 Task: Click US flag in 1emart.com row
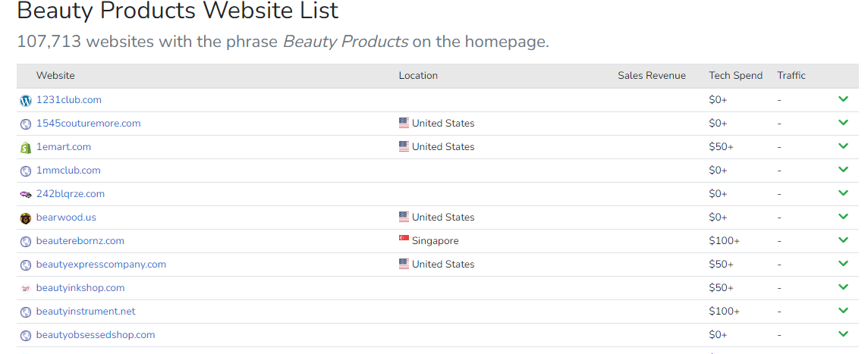click(x=404, y=146)
